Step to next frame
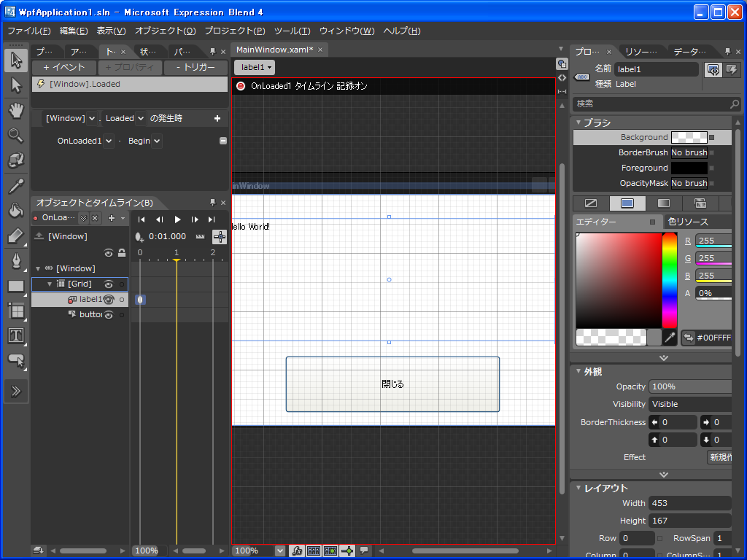 point(194,219)
